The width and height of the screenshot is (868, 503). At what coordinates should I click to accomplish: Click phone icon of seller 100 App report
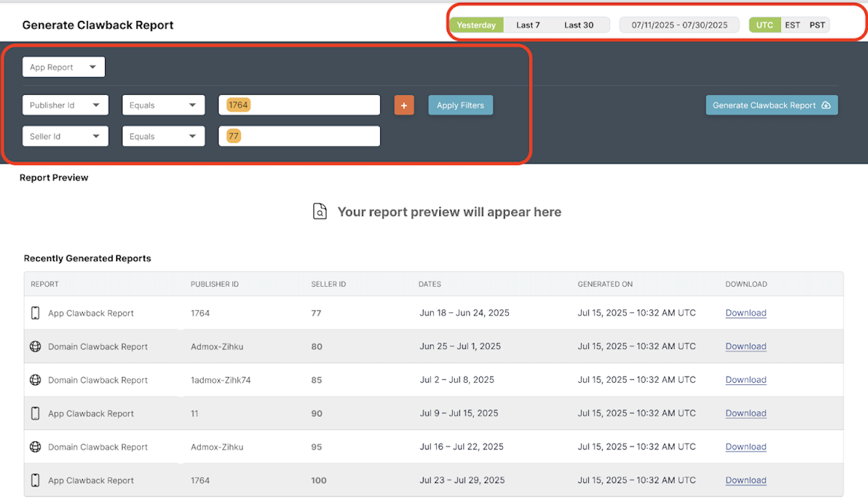tap(35, 480)
